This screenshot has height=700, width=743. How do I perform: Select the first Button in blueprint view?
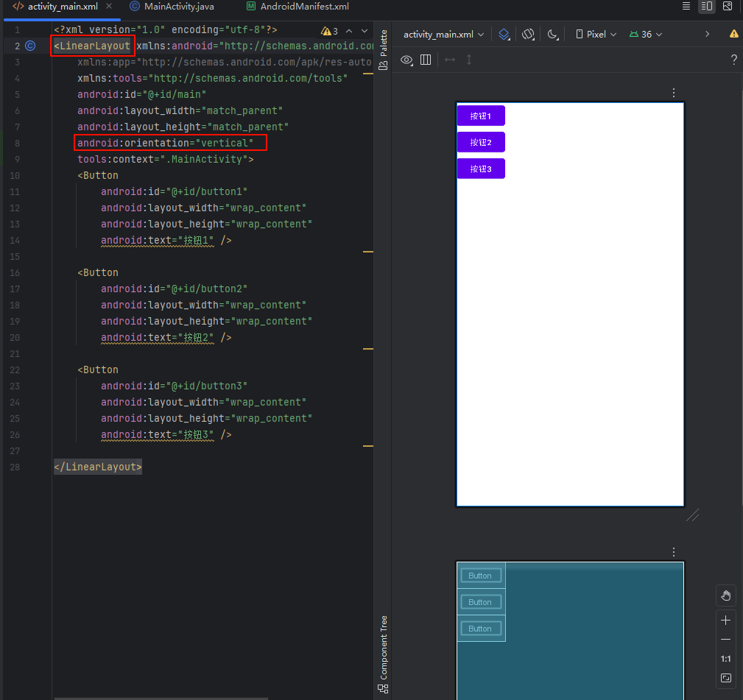(x=481, y=576)
